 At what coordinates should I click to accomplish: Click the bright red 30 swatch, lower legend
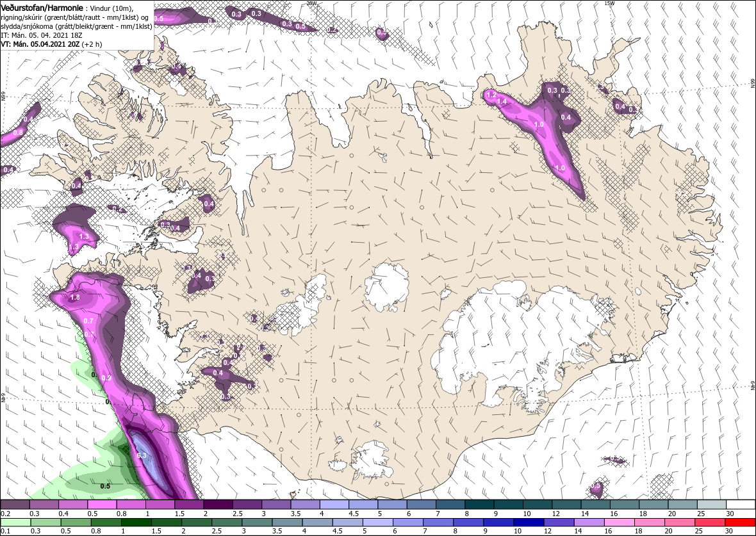point(740,523)
